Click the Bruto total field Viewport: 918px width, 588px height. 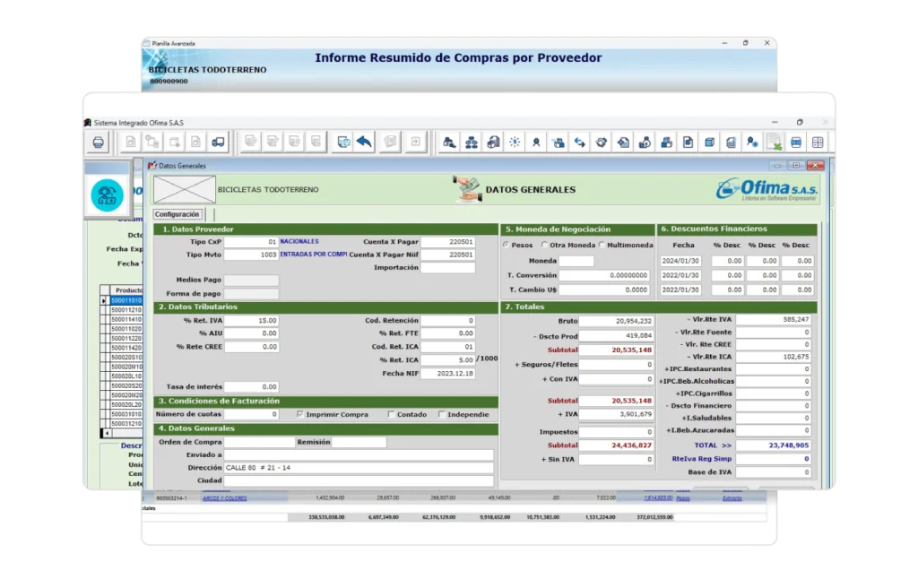click(x=616, y=321)
